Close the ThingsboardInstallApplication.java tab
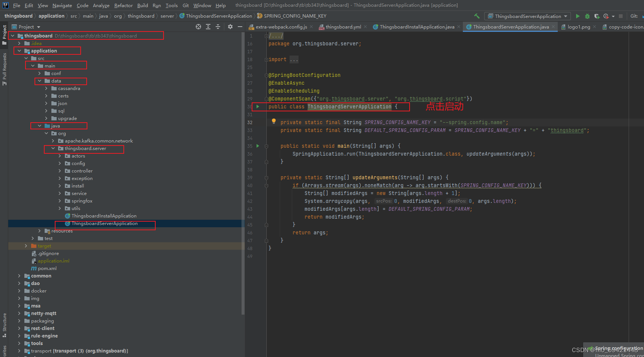 pyautogui.click(x=459, y=27)
